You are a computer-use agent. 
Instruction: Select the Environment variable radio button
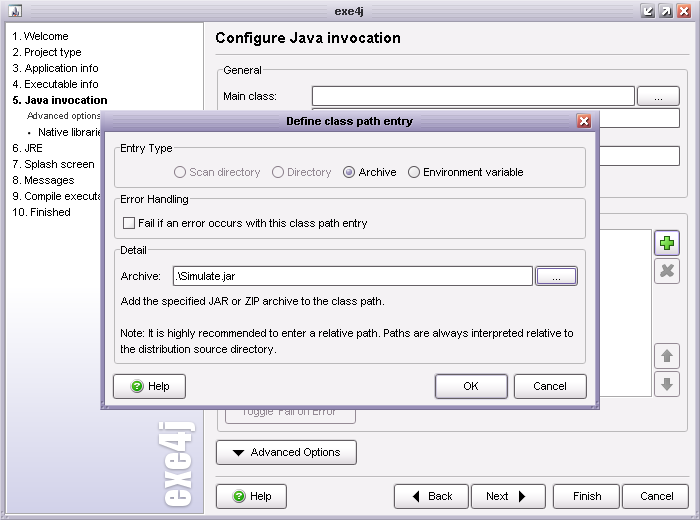pos(414,172)
